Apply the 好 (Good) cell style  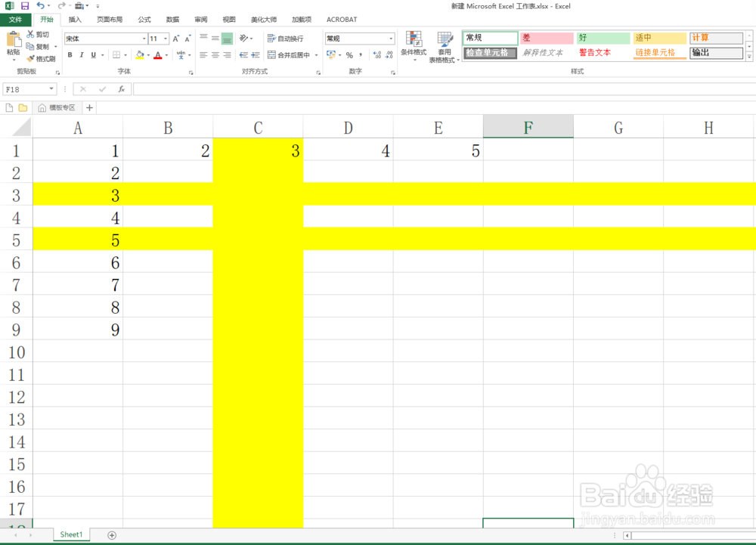click(603, 38)
